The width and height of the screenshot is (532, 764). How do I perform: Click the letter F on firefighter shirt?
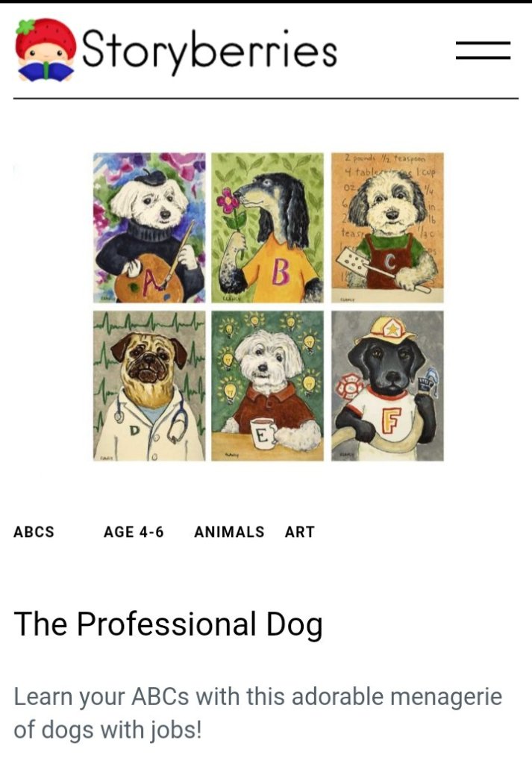[391, 420]
